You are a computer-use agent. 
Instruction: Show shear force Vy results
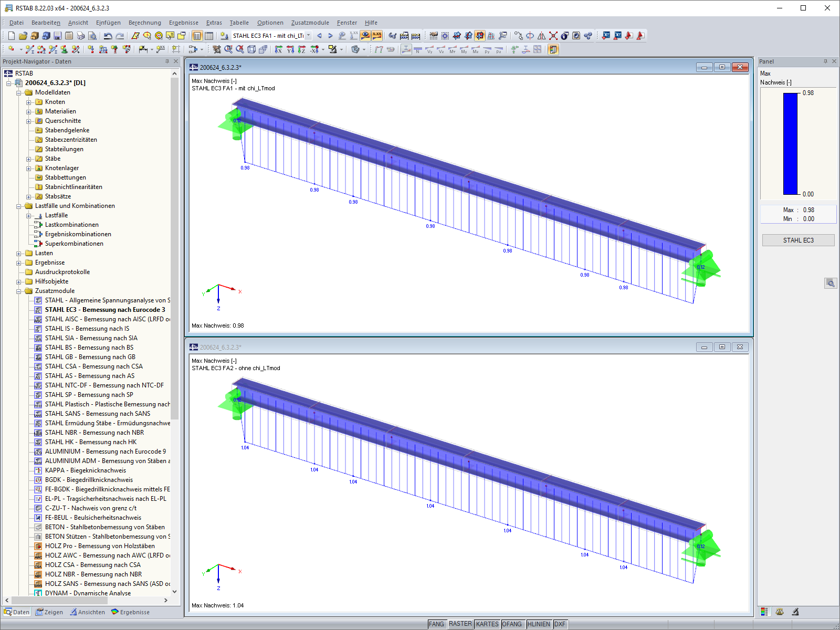[429, 49]
